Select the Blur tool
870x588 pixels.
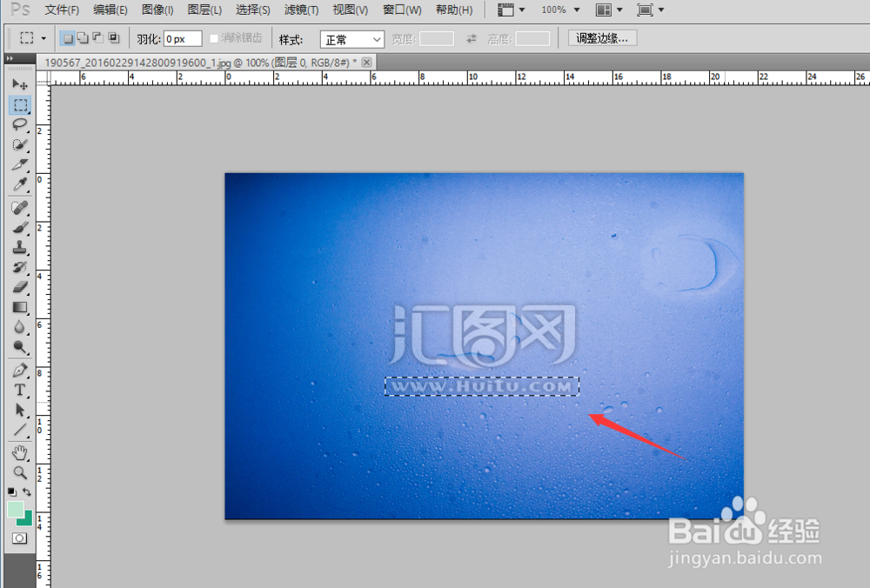point(20,327)
